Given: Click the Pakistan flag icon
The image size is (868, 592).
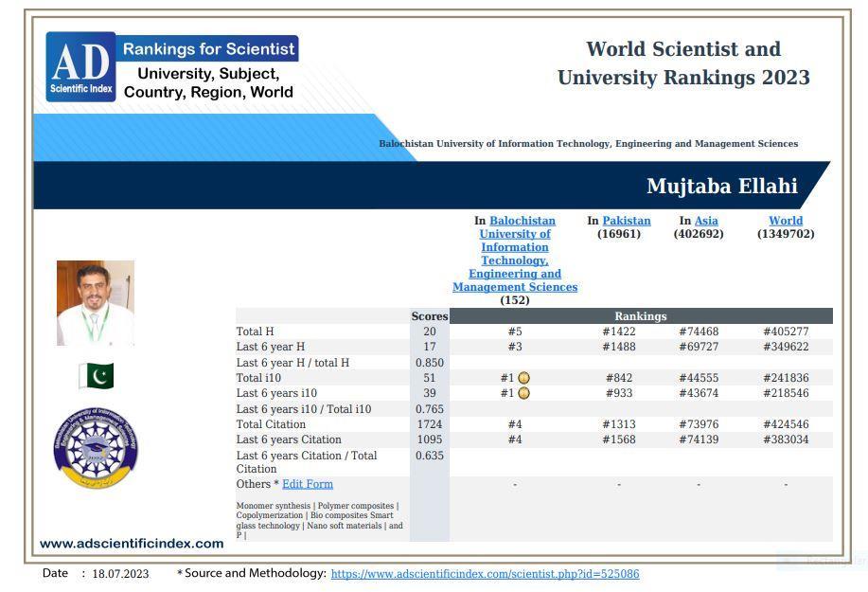Looking at the screenshot, I should pyautogui.click(x=97, y=376).
